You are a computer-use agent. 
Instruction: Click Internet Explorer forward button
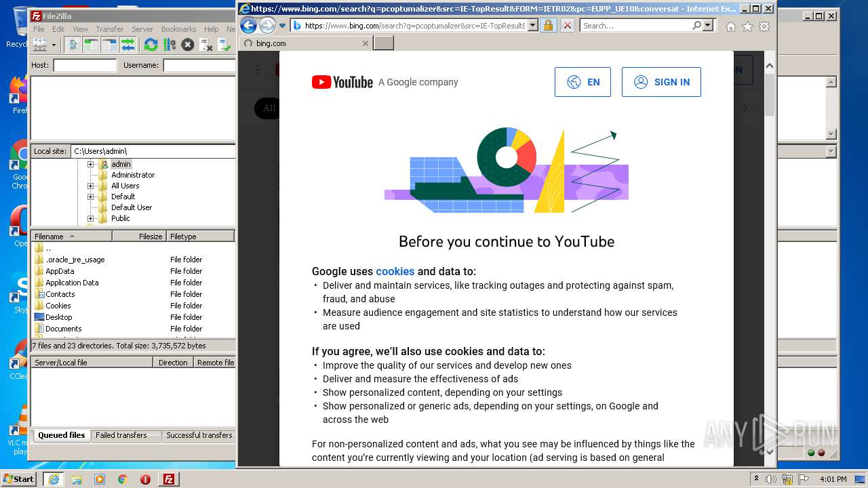point(268,26)
